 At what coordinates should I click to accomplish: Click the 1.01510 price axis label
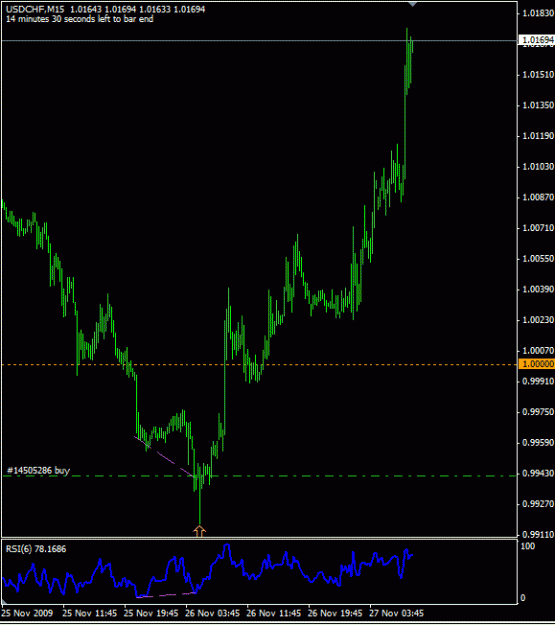[538, 75]
